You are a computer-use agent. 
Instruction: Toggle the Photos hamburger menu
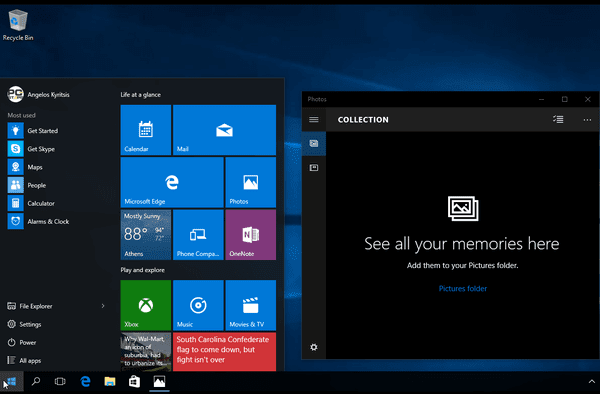[x=314, y=120]
